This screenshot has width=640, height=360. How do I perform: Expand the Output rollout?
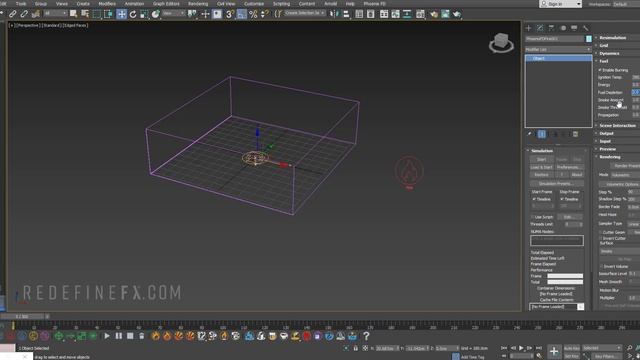click(x=606, y=133)
